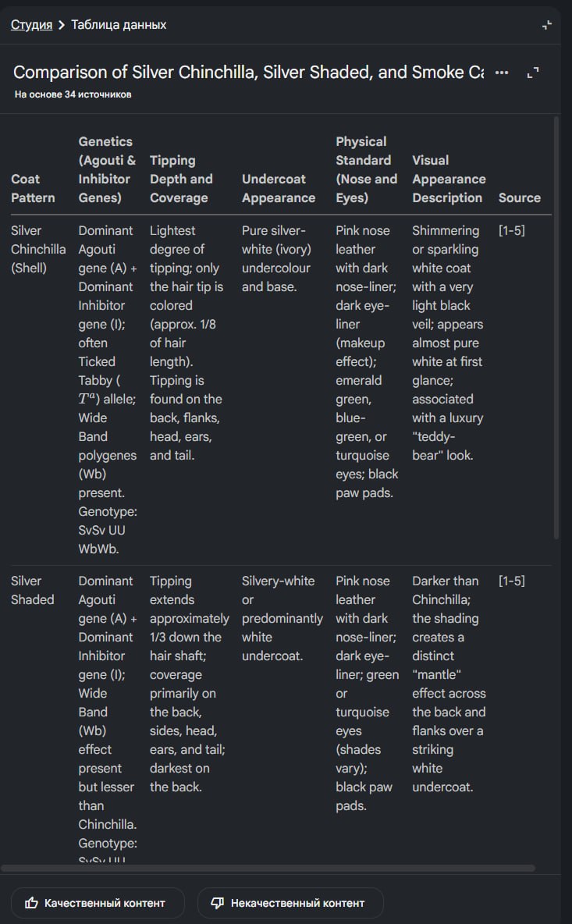Click the breadcrumb chevron after Студия
Viewport: 572px width, 924px height.
[62, 25]
